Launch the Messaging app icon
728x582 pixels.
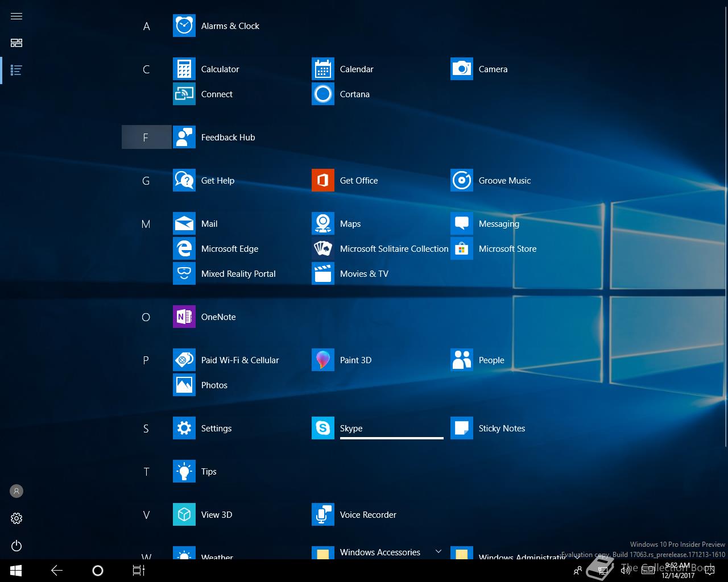[462, 224]
